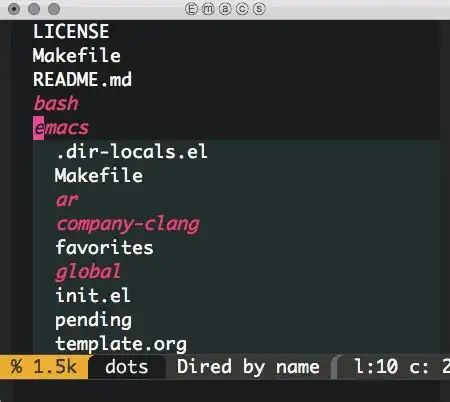Open template.org file
The width and height of the screenshot is (450, 402).
(121, 344)
